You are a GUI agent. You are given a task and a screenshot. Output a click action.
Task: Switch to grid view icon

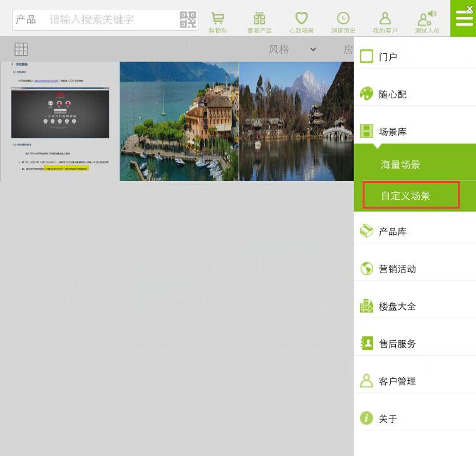21,49
